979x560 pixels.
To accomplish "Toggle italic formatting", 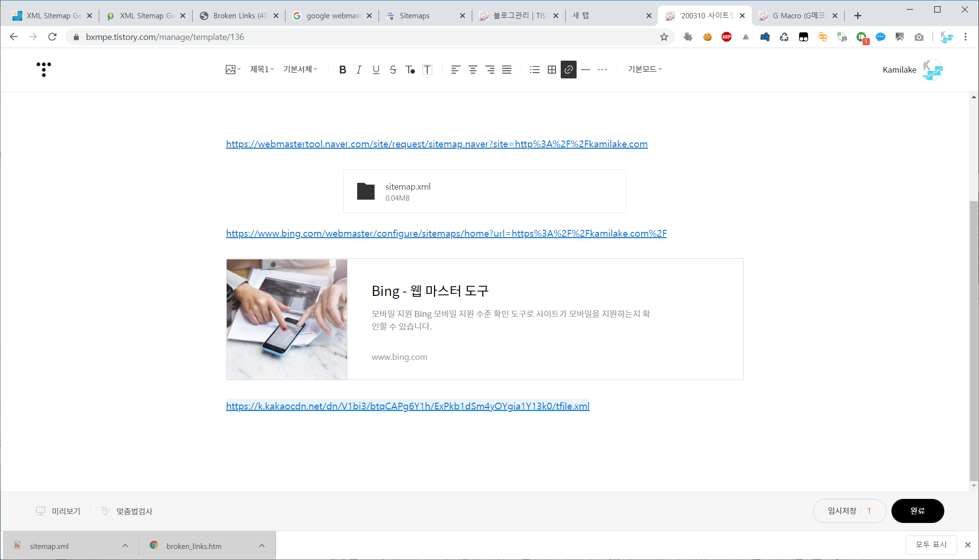I will pyautogui.click(x=359, y=70).
